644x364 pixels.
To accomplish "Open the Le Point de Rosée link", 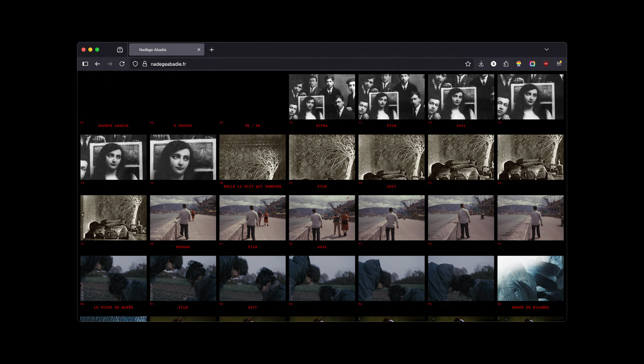I will click(114, 307).
